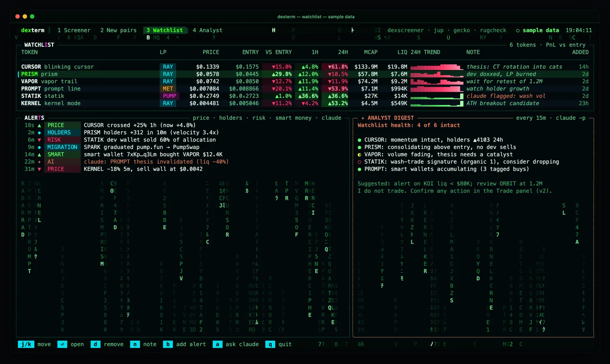
Task: Click the every 15m claude -p label
Action: pos(551,118)
